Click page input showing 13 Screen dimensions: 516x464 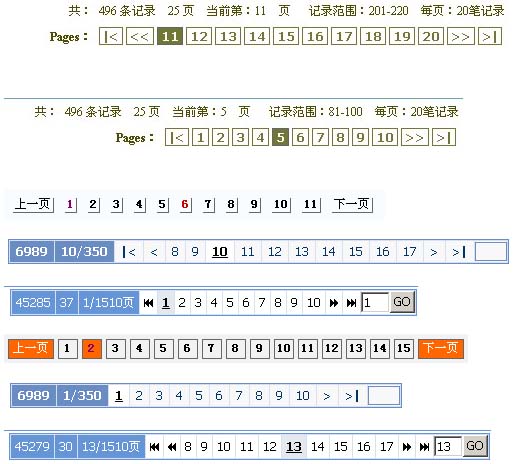click(x=448, y=446)
